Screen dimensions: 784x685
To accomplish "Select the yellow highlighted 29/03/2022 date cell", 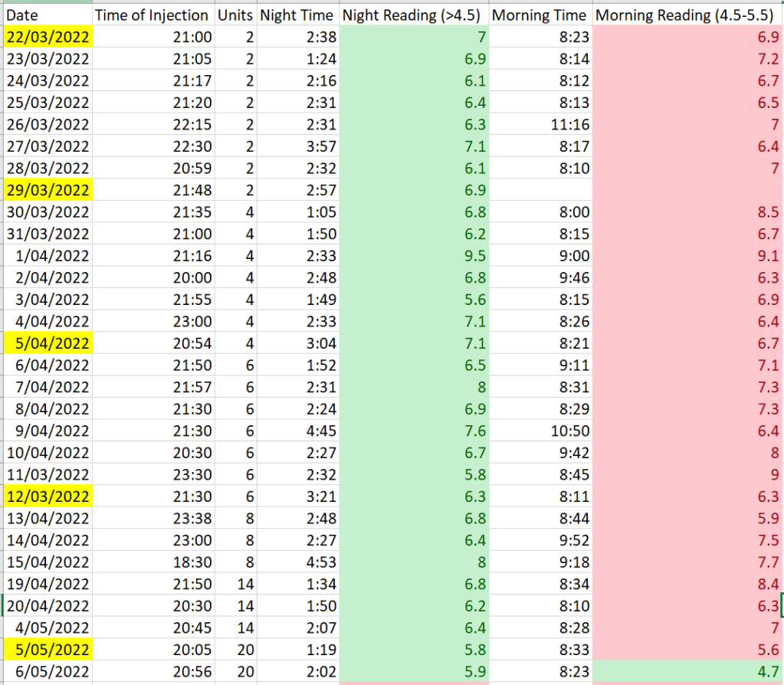I will point(48,188).
